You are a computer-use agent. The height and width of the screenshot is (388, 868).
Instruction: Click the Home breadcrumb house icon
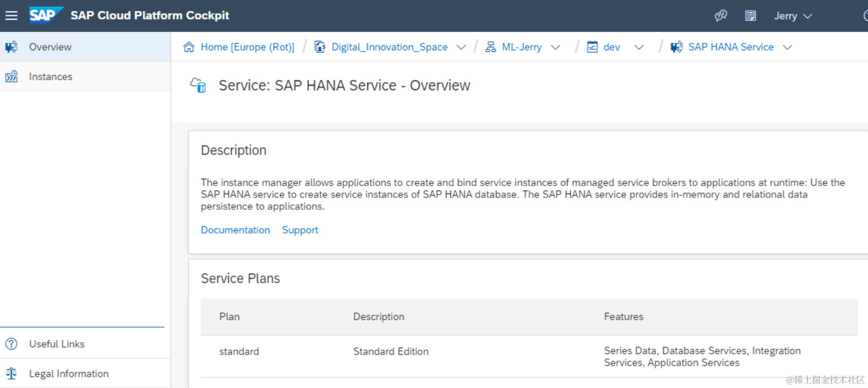189,47
